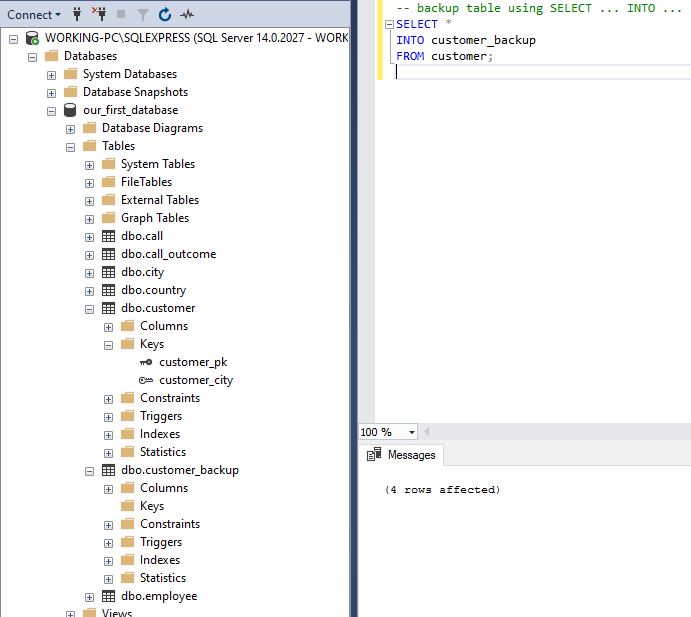Click the Constraints folder icon under dbo.customer

pos(127,398)
